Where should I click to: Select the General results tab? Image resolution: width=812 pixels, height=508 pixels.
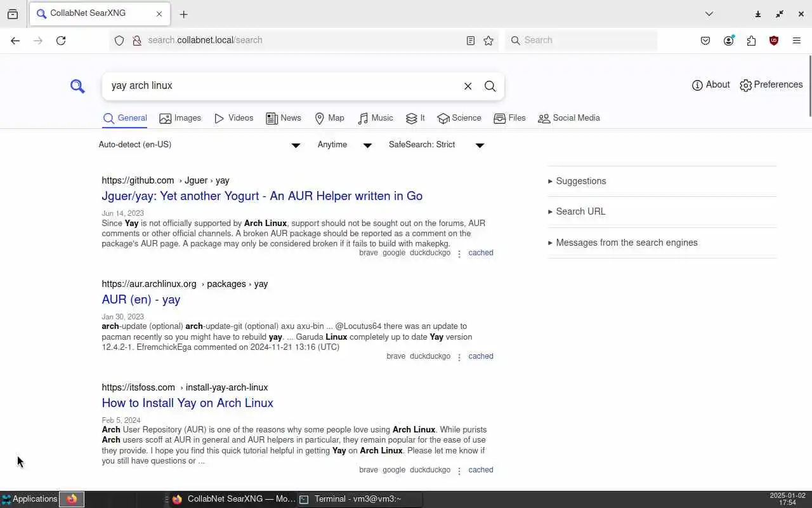(x=125, y=118)
